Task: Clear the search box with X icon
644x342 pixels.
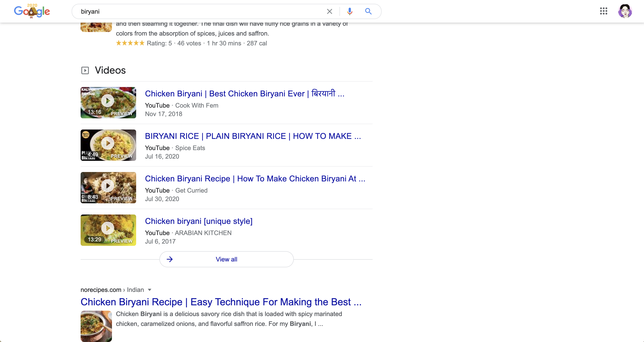Action: [x=329, y=11]
